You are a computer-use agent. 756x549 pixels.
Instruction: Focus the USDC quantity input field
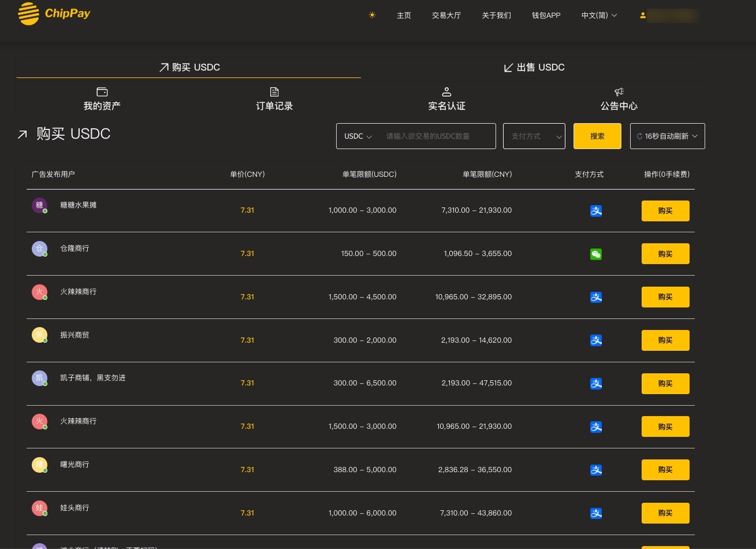click(438, 136)
